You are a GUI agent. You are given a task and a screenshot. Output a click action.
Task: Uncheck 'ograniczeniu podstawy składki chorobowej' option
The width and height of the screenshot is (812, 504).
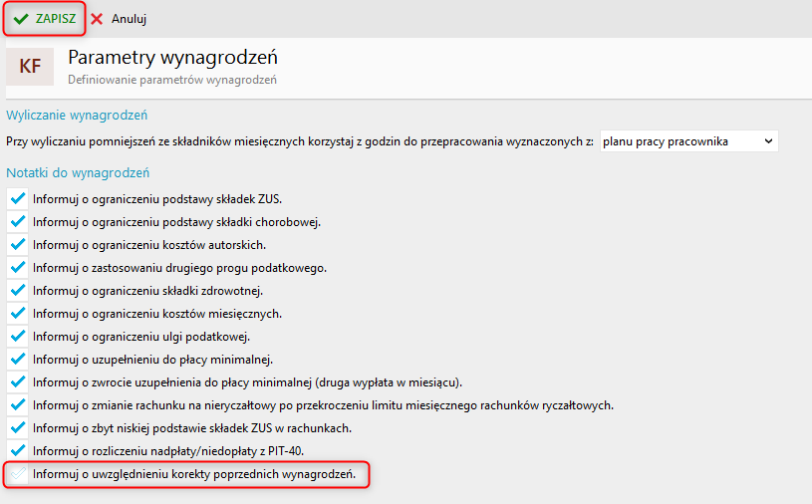tap(17, 222)
